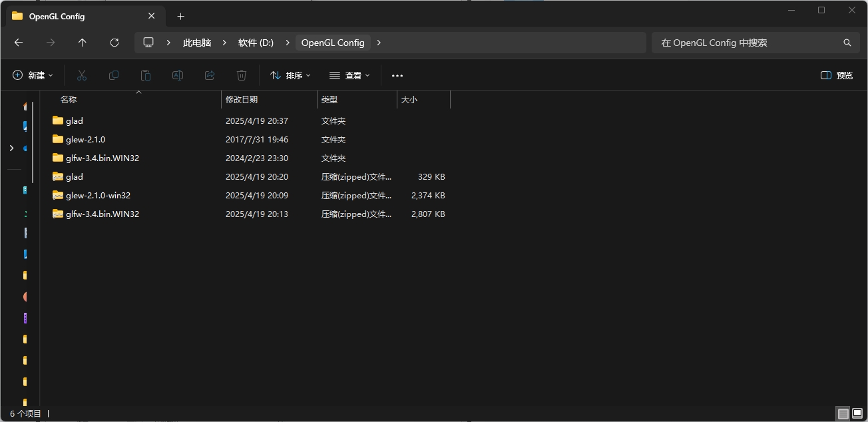
Task: Click the Rename icon in the toolbar
Action: click(178, 75)
